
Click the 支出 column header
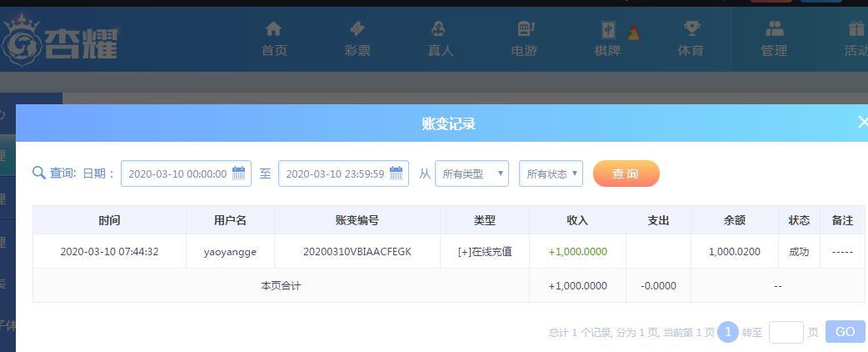tap(658, 220)
